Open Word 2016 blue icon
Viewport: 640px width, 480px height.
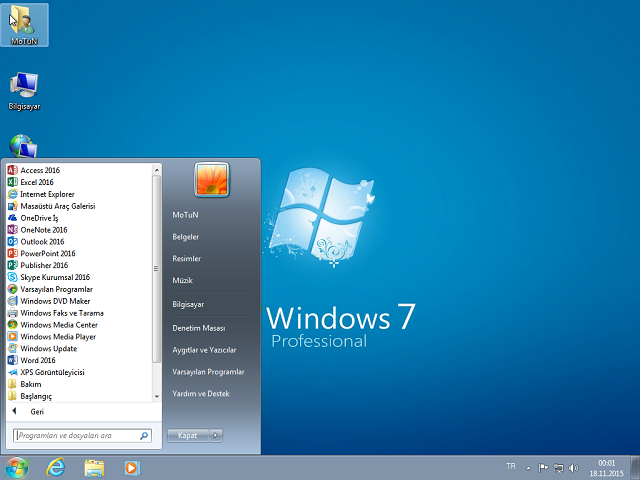coord(13,360)
